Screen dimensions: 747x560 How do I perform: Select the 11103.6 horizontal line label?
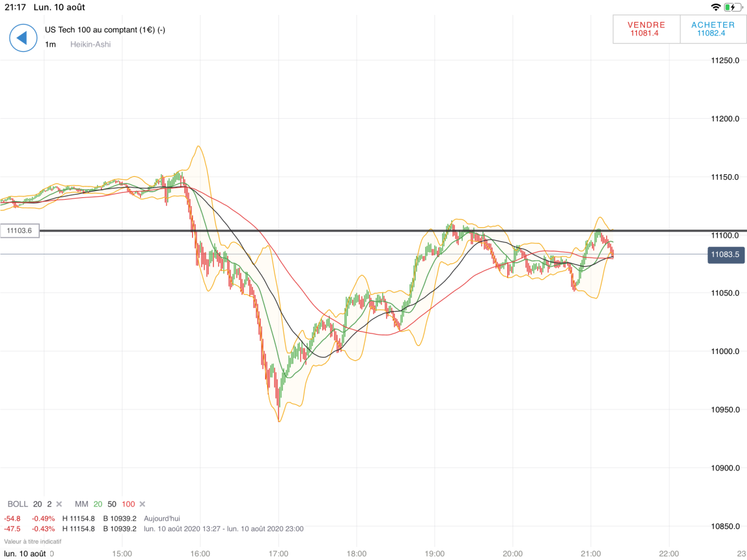pos(20,231)
